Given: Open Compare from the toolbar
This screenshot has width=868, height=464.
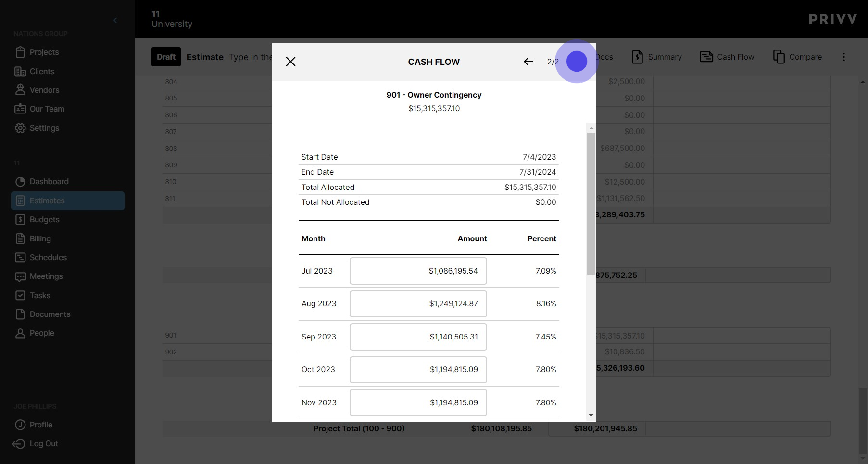Looking at the screenshot, I should click(797, 57).
